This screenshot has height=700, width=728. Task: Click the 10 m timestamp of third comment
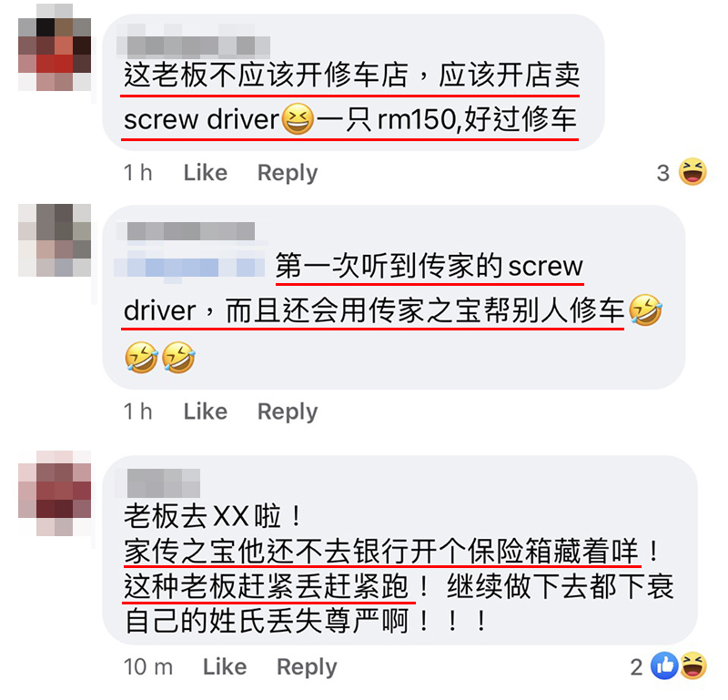[148, 667]
